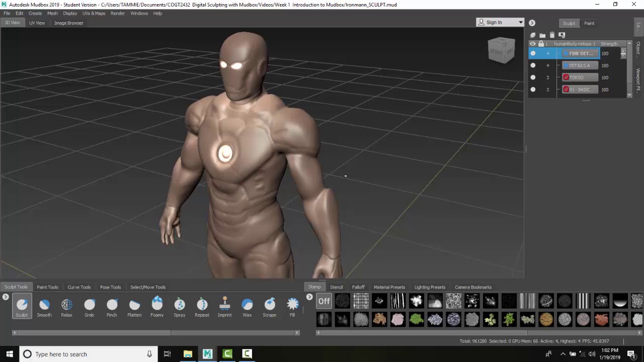Select the Wax tool

coord(247,307)
